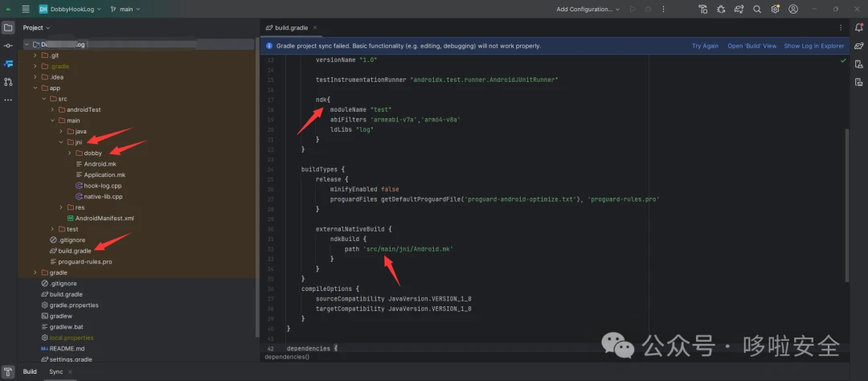This screenshot has height=381, width=868.
Task: Open IDE settings gear icon
Action: point(775,9)
